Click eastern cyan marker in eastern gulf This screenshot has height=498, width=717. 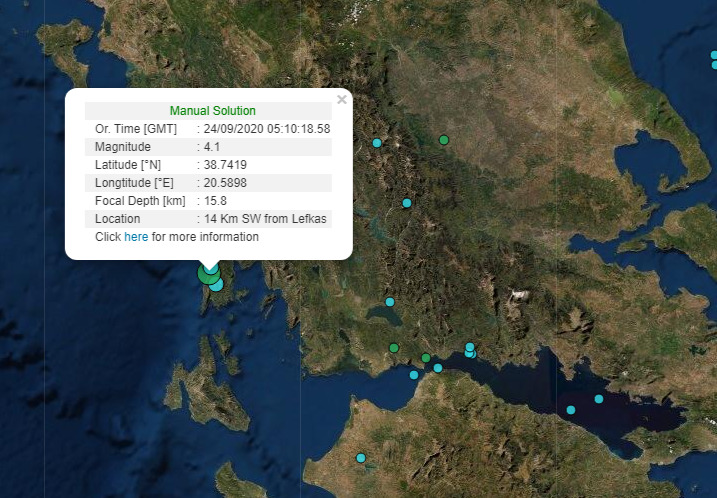[x=599, y=399]
